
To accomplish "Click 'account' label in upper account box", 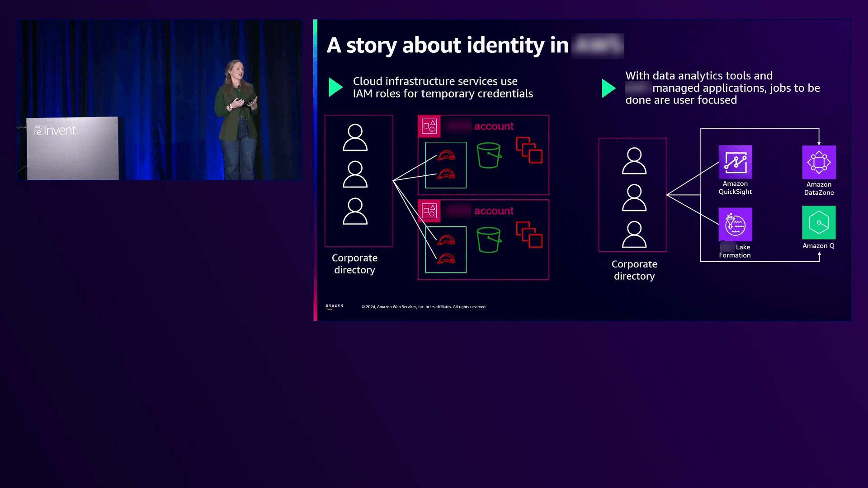I will (494, 126).
